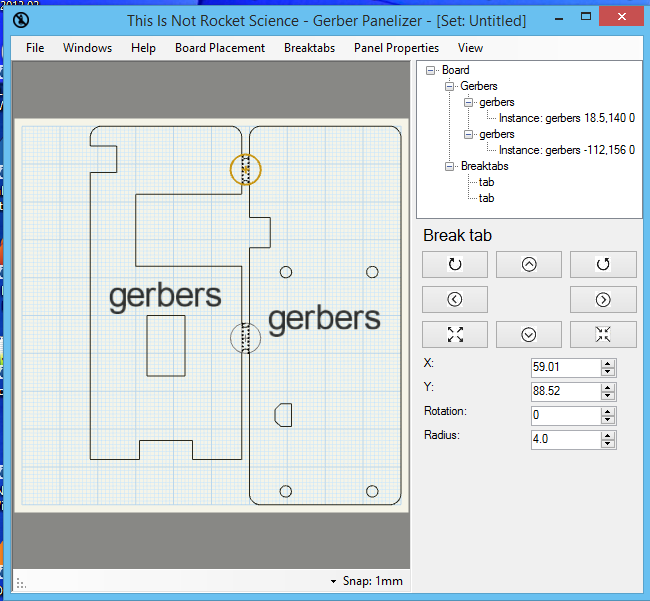Collapse first gerbers child node
Screen dimensions: 650x601
(468, 102)
